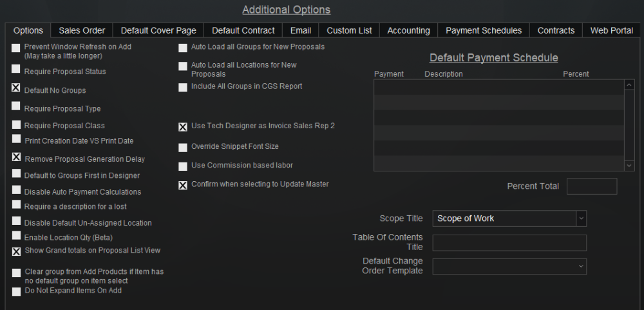Go to the Web Portal tab
This screenshot has width=644, height=310.
[x=612, y=30]
